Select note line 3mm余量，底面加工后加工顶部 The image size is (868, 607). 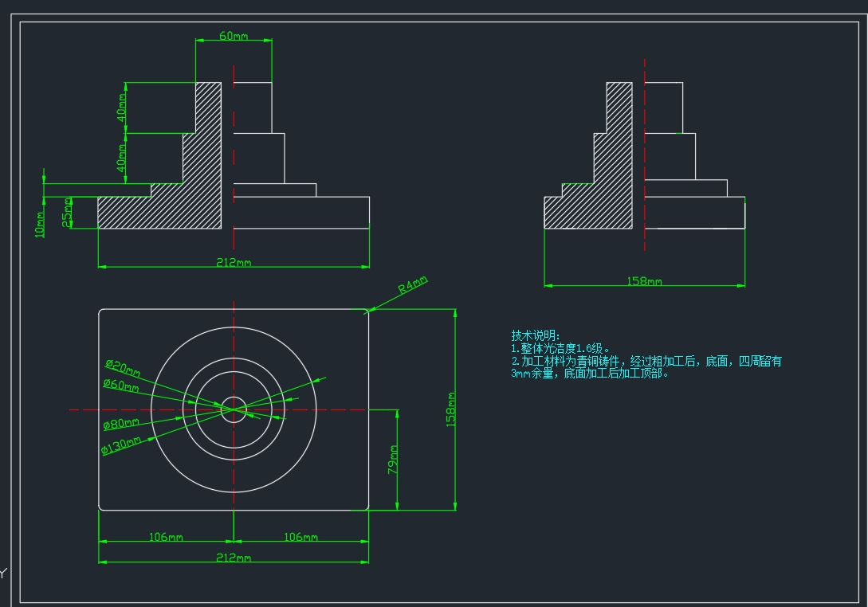(x=590, y=373)
